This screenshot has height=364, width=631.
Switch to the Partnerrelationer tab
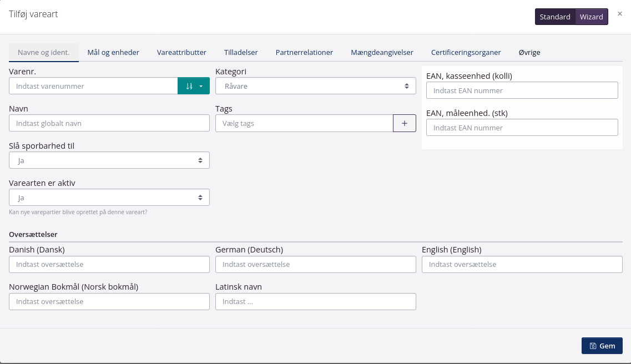(304, 52)
